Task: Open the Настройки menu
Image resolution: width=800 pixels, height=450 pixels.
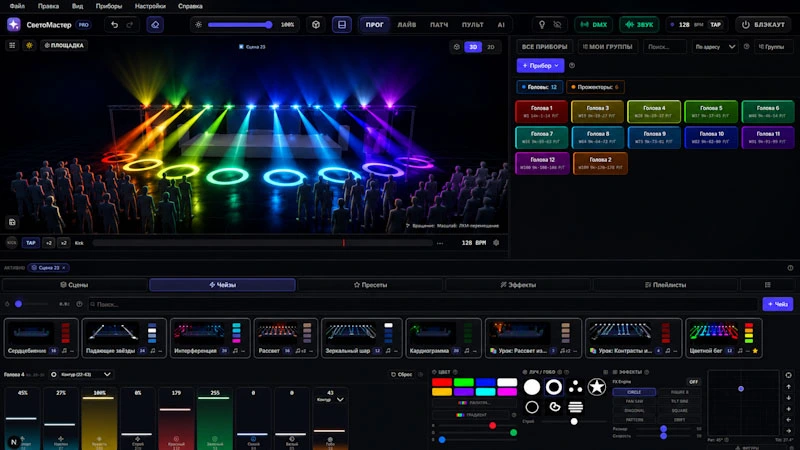Action: [150, 6]
